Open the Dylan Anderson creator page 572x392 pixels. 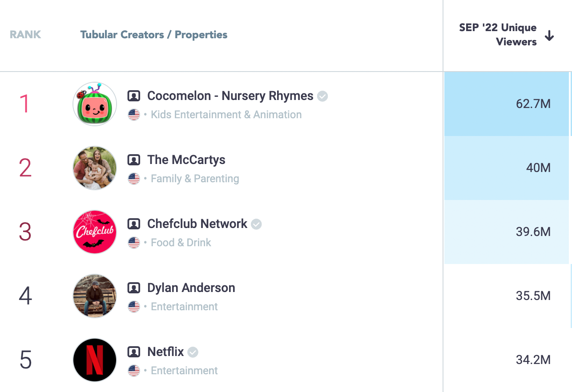point(191,288)
